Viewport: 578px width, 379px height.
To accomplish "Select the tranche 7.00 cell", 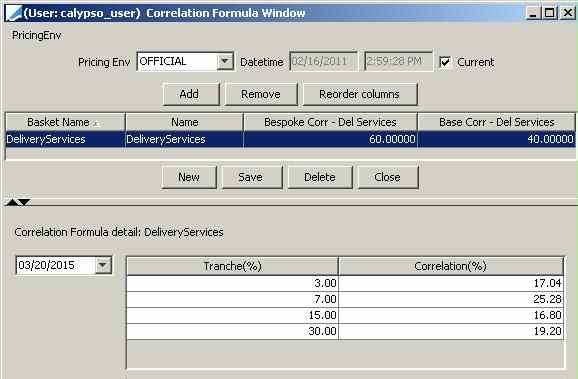I will [x=232, y=299].
